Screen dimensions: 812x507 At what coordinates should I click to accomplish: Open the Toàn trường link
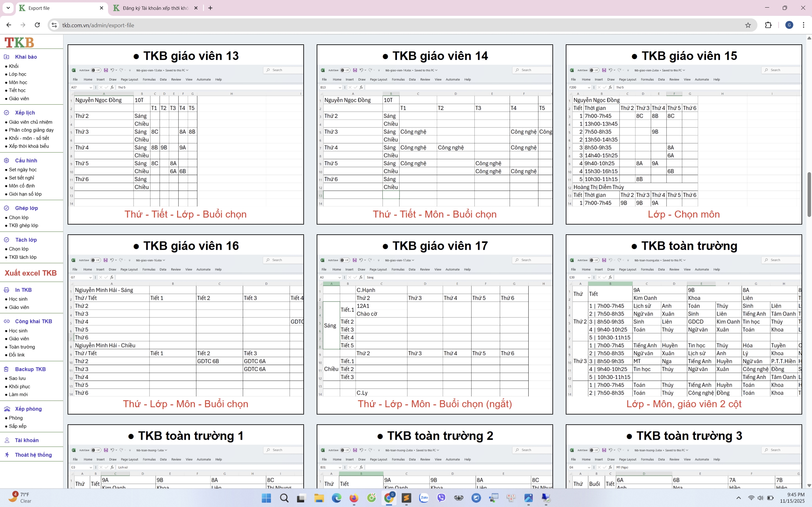22,347
